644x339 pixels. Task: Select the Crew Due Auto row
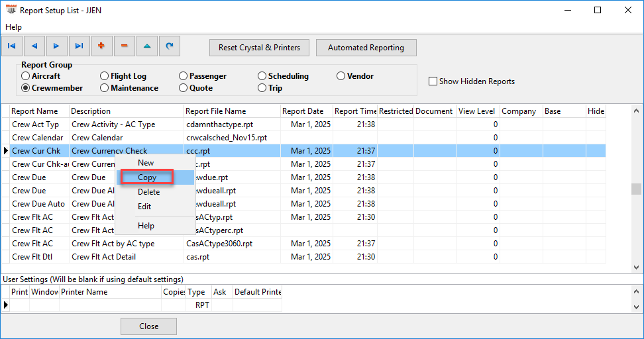tap(303, 204)
